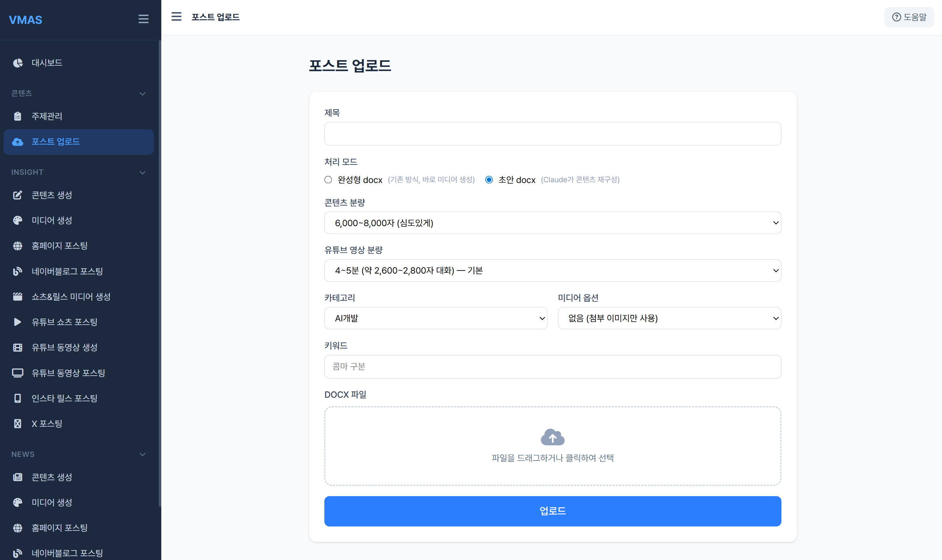Click the film icon for 유튜브 동영상 생성
This screenshot has height=560, width=942.
[x=17, y=347]
